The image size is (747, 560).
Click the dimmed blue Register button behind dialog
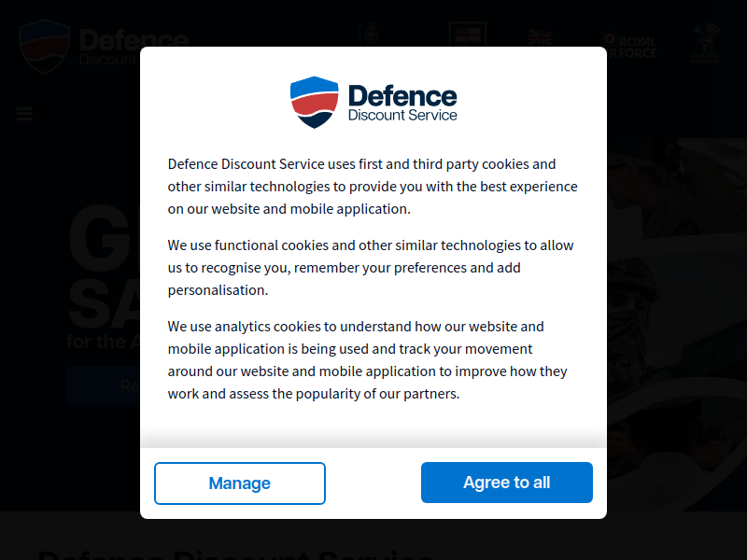point(104,385)
